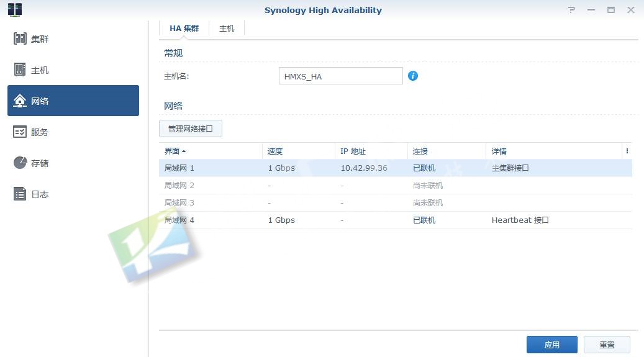Viewport: 644px width, 357px height.
Task: Click the 应用 apply button
Action: [x=552, y=345]
